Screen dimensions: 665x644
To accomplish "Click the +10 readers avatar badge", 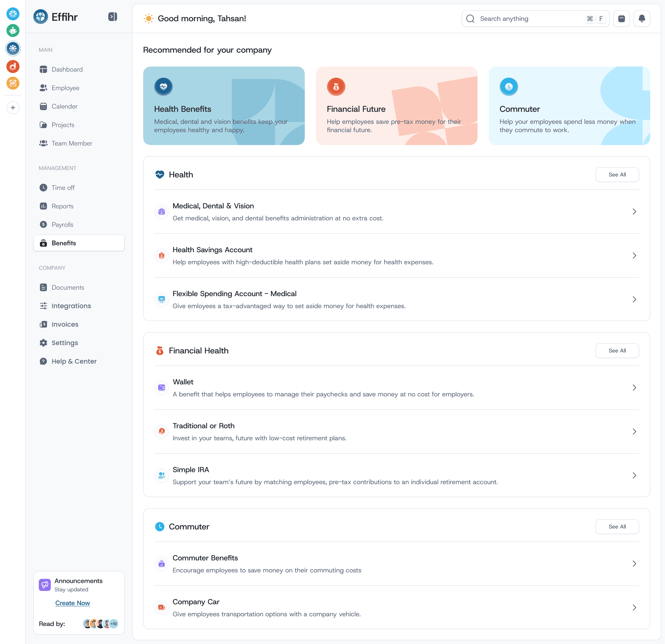I will tap(114, 624).
